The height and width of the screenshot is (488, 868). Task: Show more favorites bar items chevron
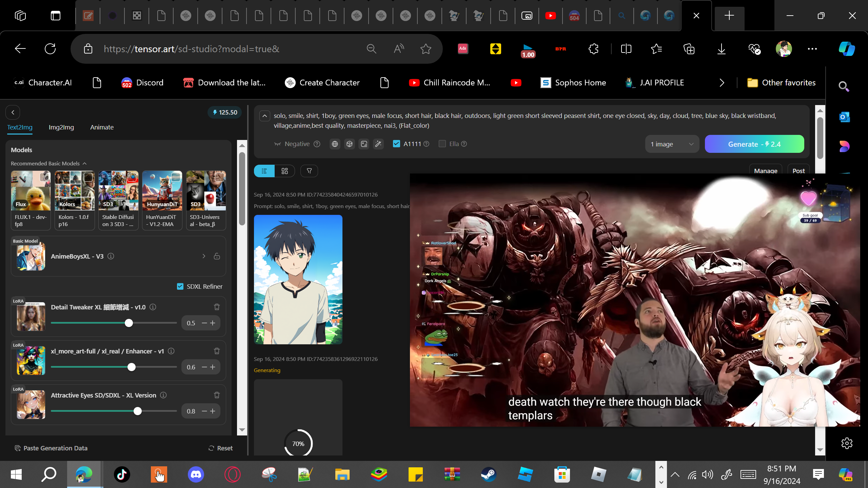click(x=722, y=83)
